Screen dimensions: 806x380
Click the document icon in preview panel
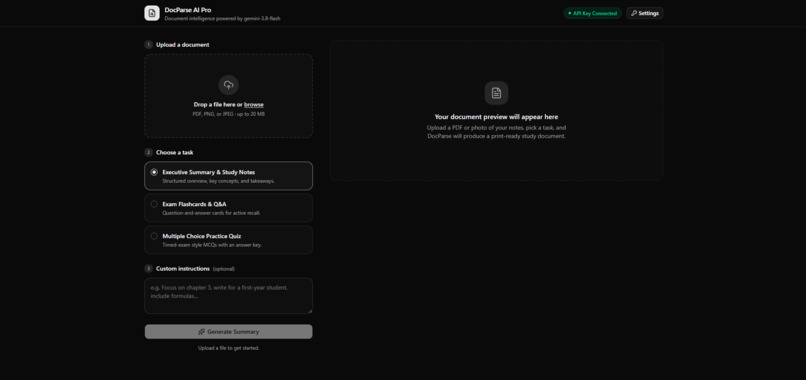[x=496, y=93]
